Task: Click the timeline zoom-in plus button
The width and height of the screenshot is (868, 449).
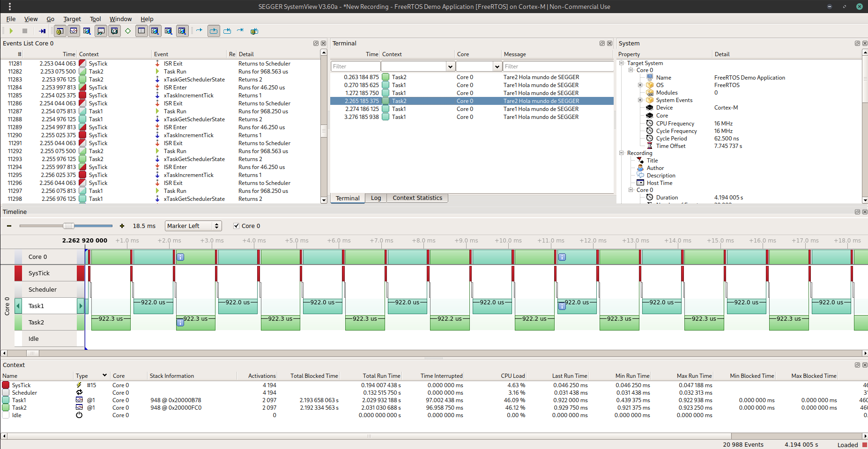Action: [122, 226]
